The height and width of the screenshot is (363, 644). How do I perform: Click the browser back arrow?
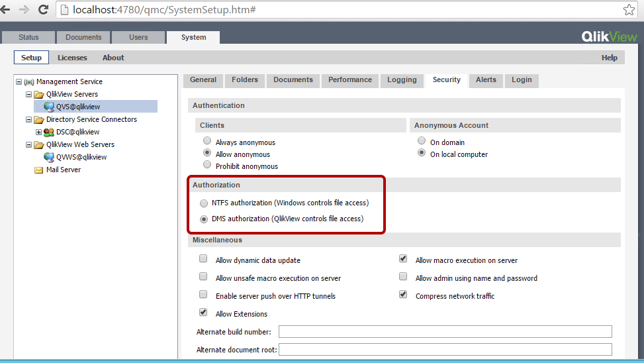pyautogui.click(x=5, y=9)
